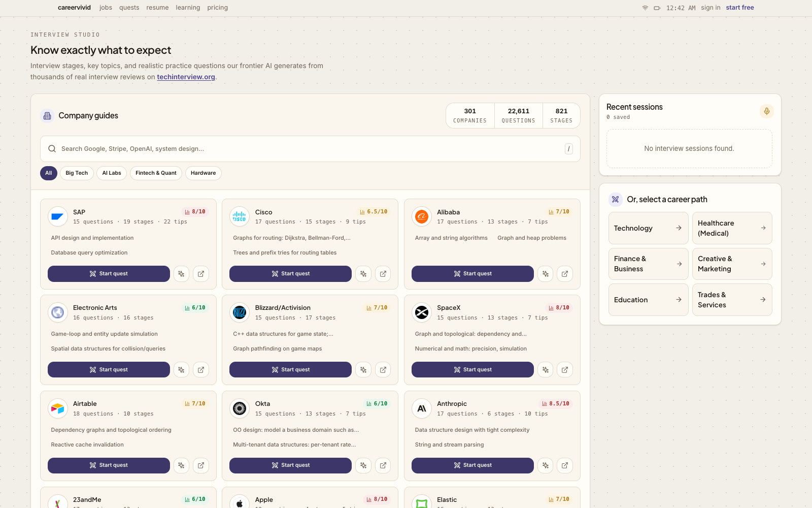Image resolution: width=812 pixels, height=508 pixels.
Task: Click the sparkle icon on the Cisco card
Action: (363, 274)
